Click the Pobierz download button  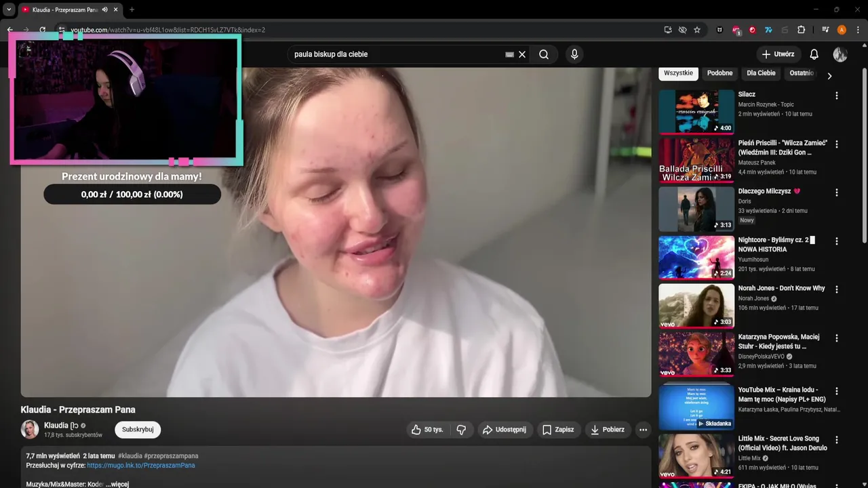[x=608, y=429]
